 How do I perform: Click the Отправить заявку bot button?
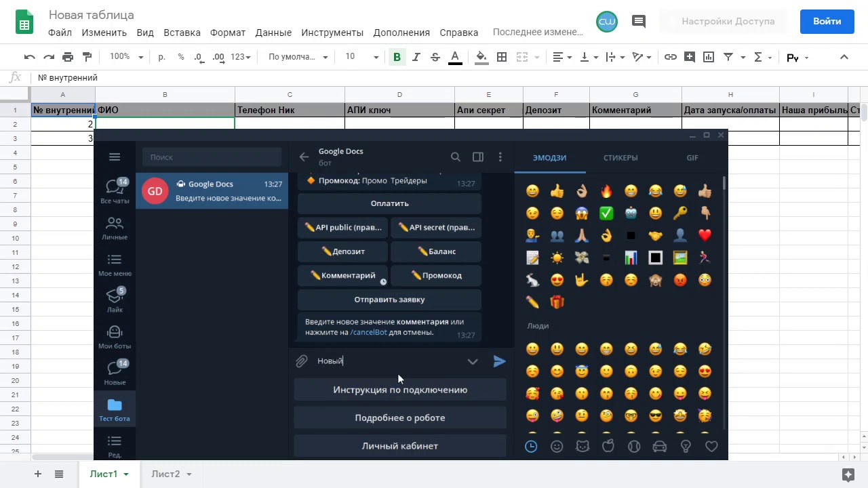[x=389, y=300]
